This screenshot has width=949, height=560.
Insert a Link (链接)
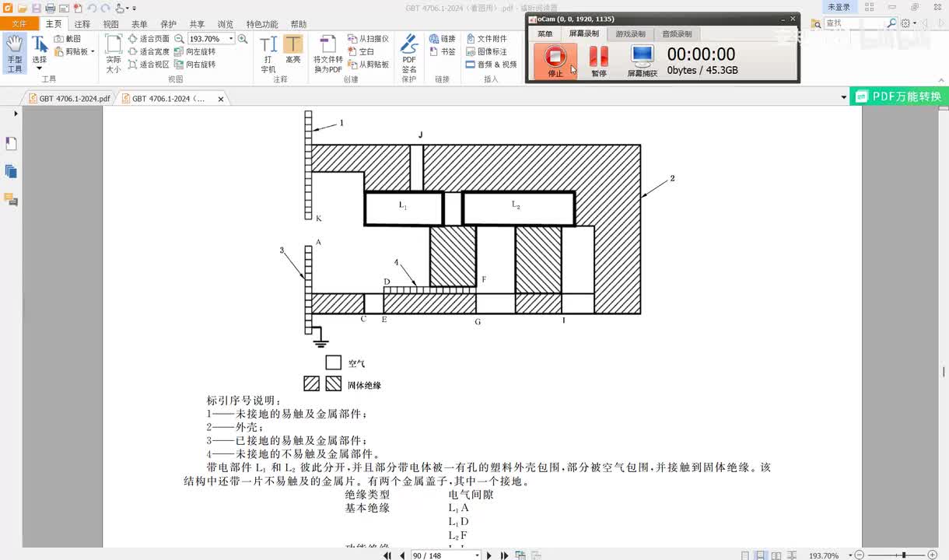coord(443,39)
